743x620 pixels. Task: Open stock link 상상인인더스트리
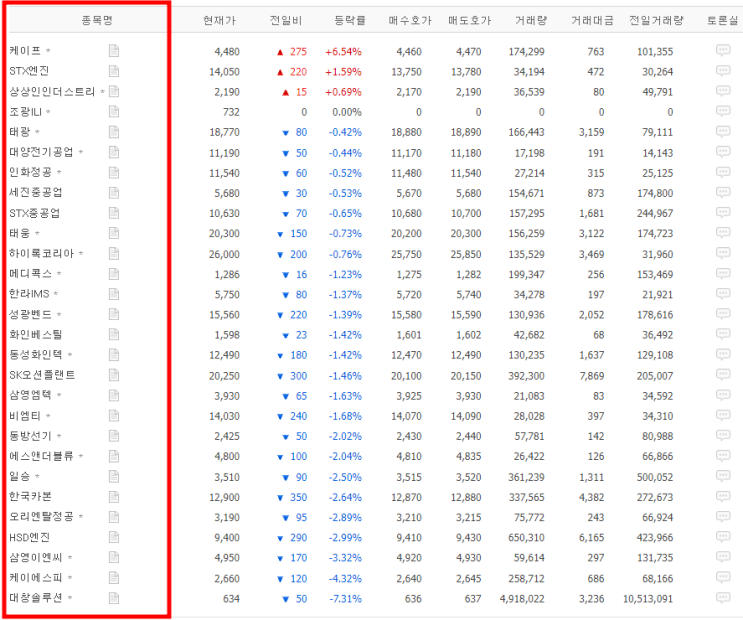click(52, 91)
